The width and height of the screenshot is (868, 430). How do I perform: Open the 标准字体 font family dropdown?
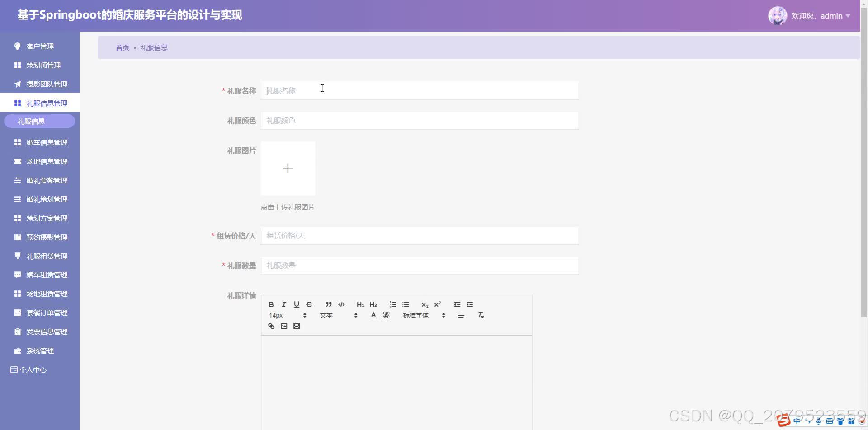tap(416, 315)
